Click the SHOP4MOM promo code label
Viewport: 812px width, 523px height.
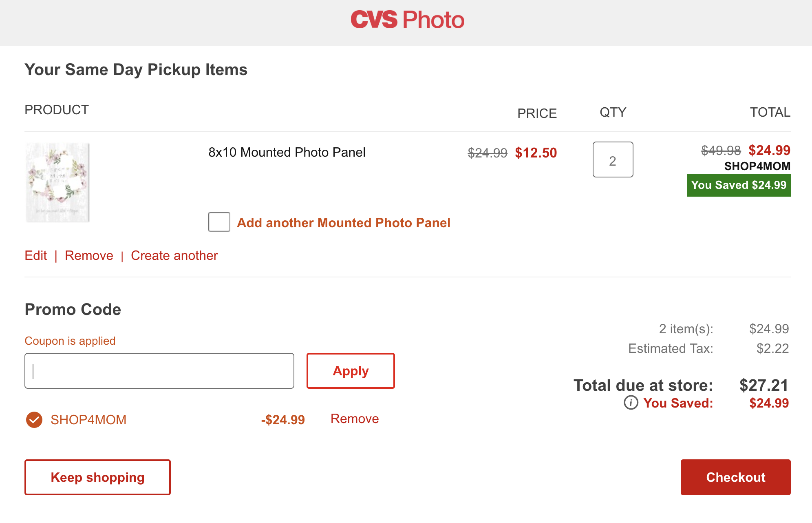click(x=88, y=420)
